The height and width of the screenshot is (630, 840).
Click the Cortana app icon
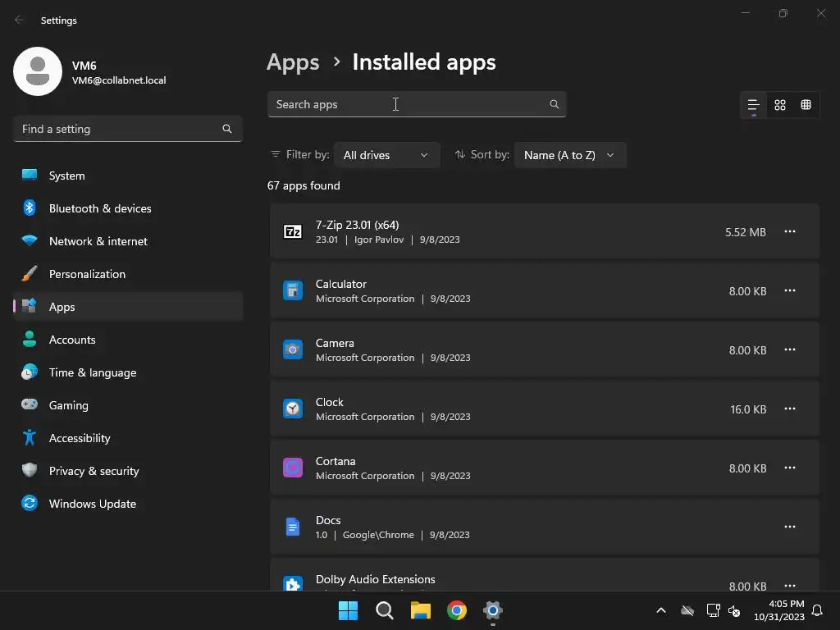pyautogui.click(x=293, y=468)
